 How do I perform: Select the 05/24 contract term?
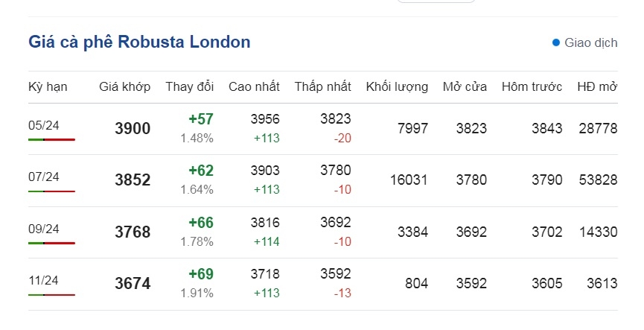coord(43,125)
